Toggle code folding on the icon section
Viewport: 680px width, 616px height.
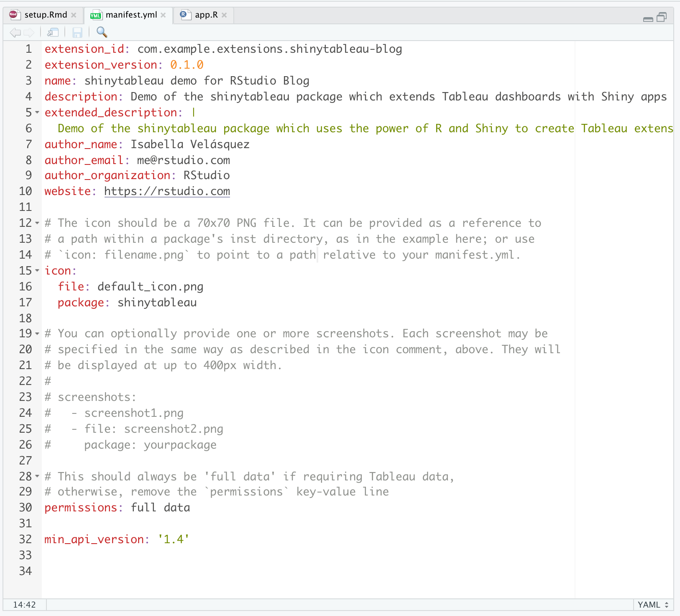point(36,271)
